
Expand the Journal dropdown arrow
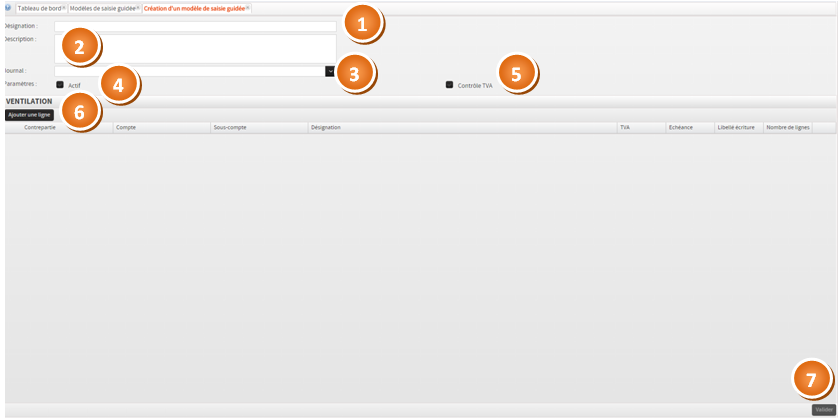pyautogui.click(x=330, y=71)
